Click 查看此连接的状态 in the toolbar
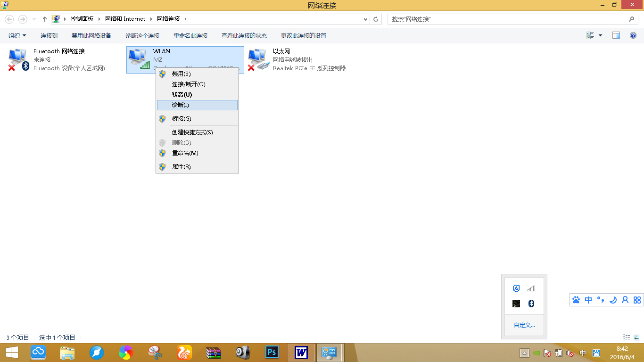This screenshot has height=362, width=644. (x=243, y=35)
